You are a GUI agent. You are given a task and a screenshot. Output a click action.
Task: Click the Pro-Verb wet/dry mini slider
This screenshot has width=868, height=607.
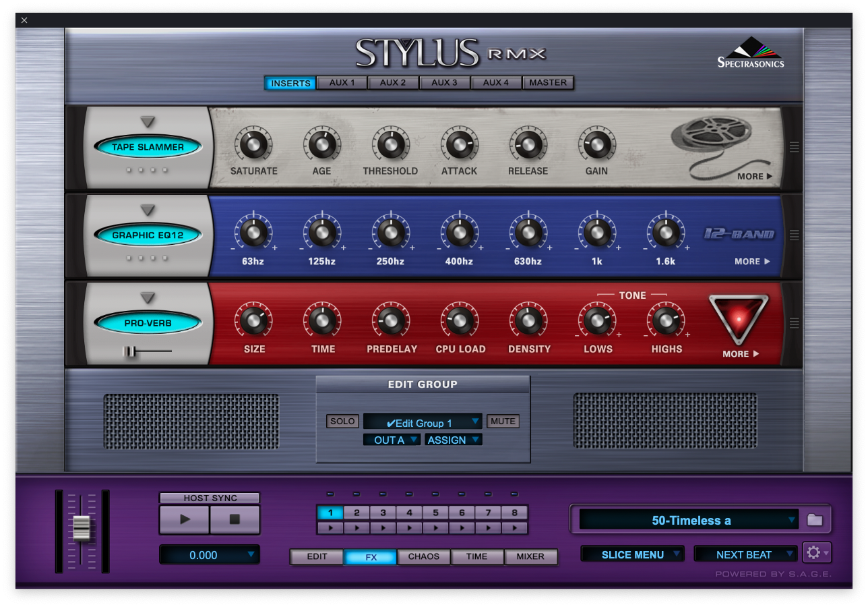coord(148,351)
